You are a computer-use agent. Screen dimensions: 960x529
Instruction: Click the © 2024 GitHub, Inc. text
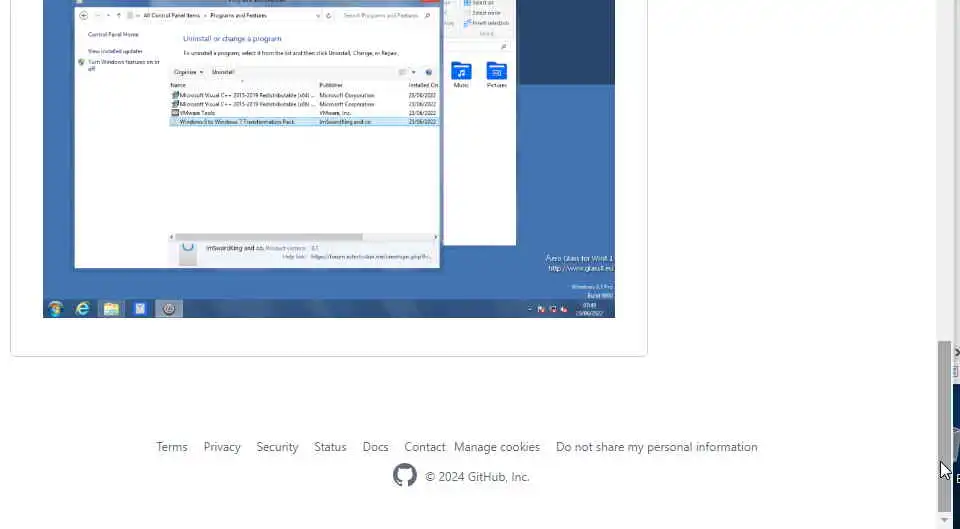pos(477,476)
